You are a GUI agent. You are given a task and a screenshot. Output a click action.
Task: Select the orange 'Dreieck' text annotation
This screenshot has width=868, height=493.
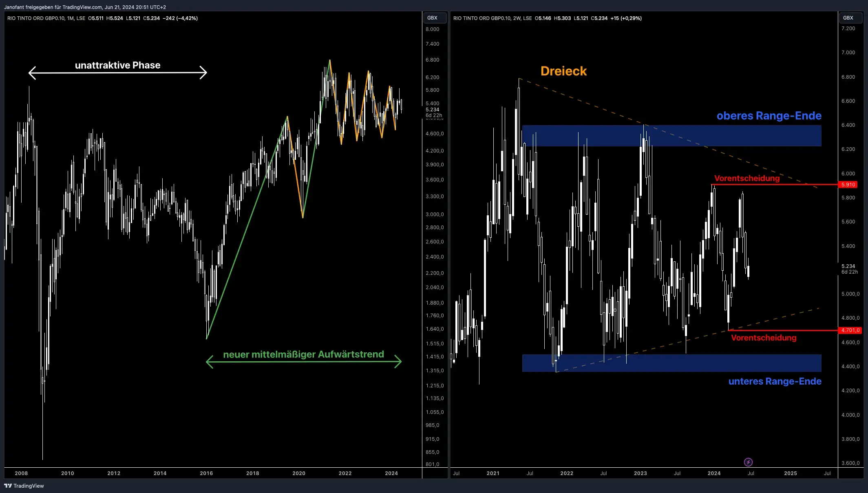point(563,71)
